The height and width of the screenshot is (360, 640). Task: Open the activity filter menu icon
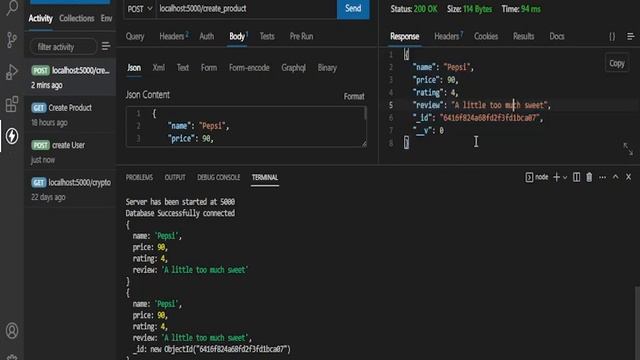point(106,47)
